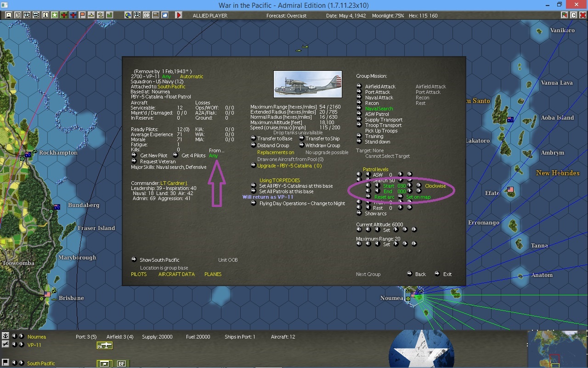The width and height of the screenshot is (588, 368).
Task: Increase ASW patrol level by one
Action: point(401,175)
